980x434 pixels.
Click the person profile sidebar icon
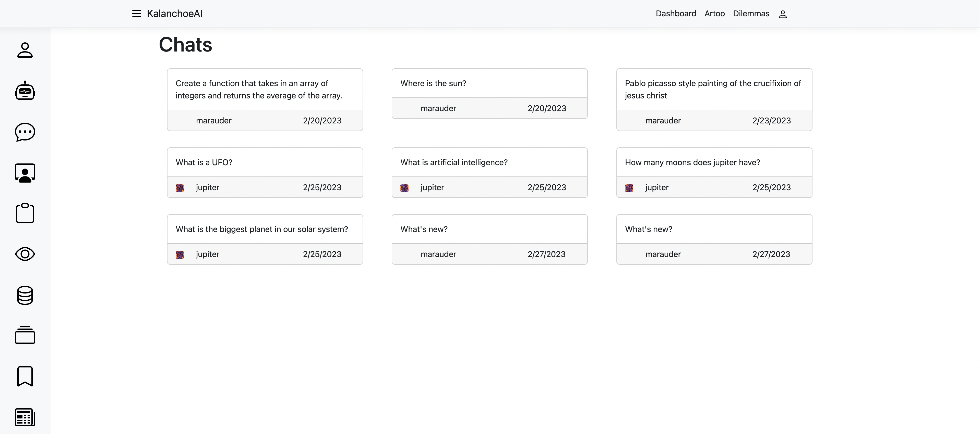25,50
